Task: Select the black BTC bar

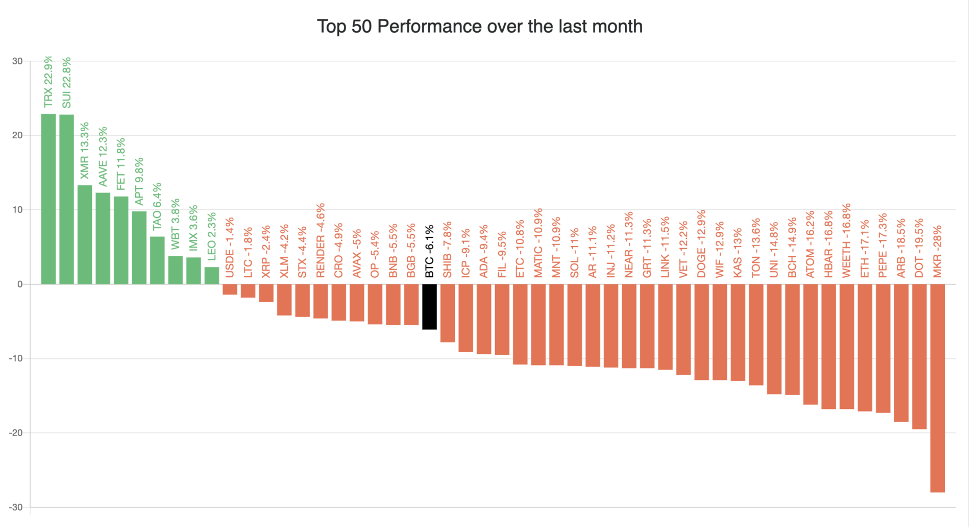Action: click(x=429, y=306)
